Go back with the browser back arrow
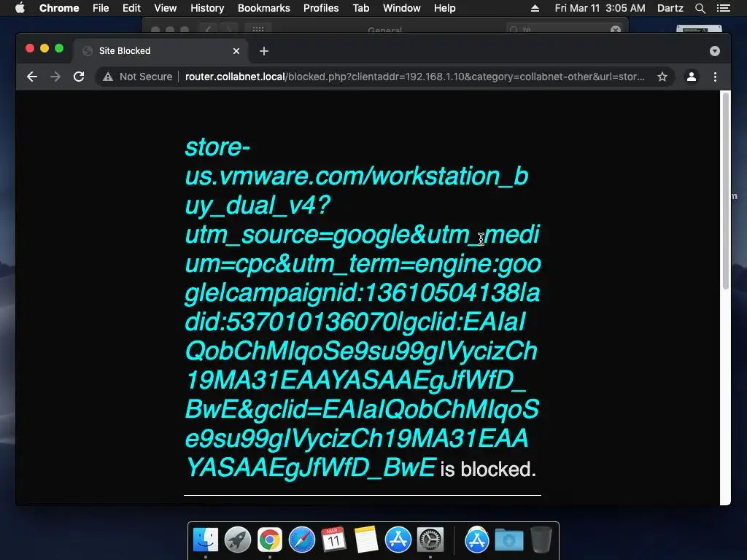The width and height of the screenshot is (747, 560). point(32,77)
